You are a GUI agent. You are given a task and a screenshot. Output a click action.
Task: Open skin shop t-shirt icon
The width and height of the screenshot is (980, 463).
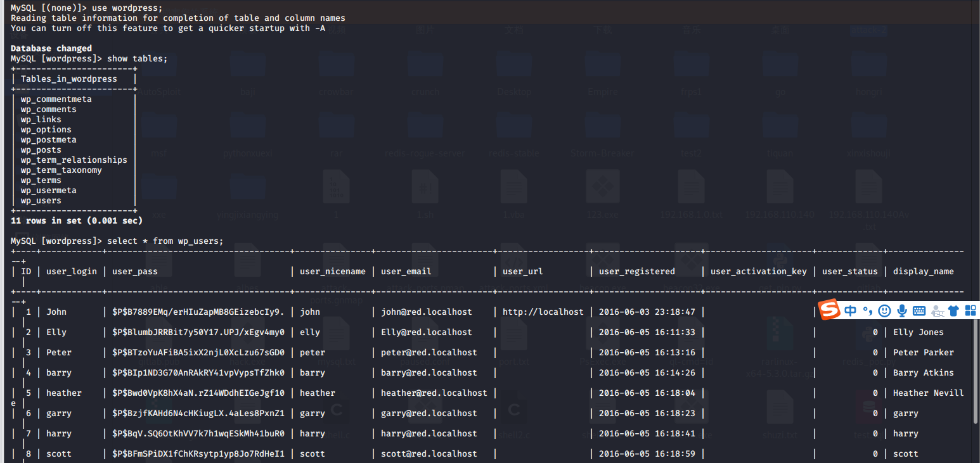[x=954, y=310]
